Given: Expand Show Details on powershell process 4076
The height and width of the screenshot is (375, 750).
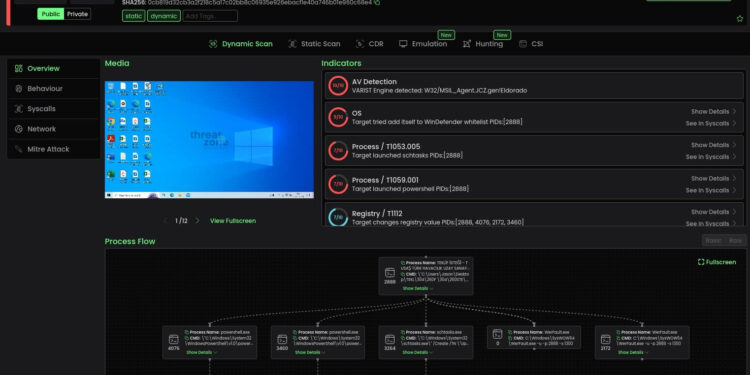Looking at the screenshot, I should 201,353.
